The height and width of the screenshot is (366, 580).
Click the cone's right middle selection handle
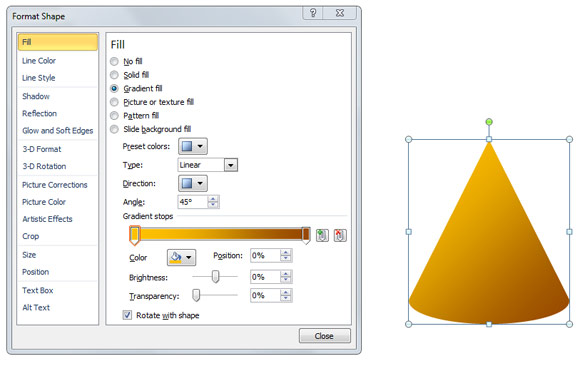click(x=570, y=232)
